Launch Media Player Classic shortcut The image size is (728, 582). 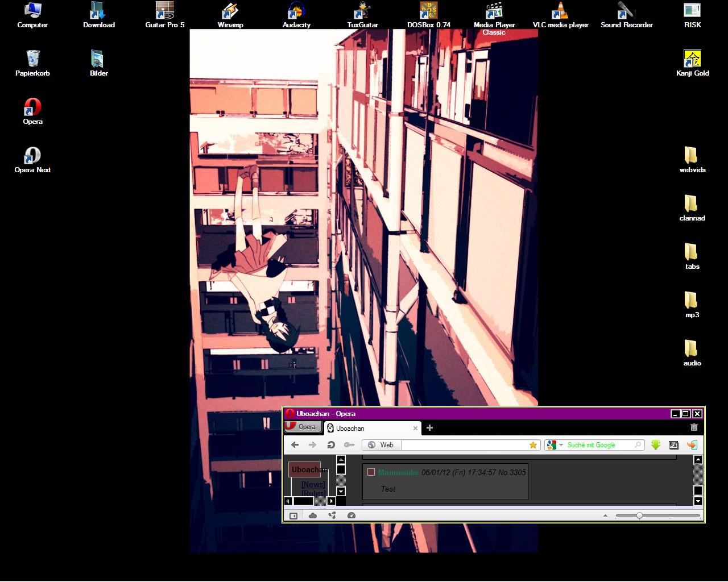[x=494, y=18]
